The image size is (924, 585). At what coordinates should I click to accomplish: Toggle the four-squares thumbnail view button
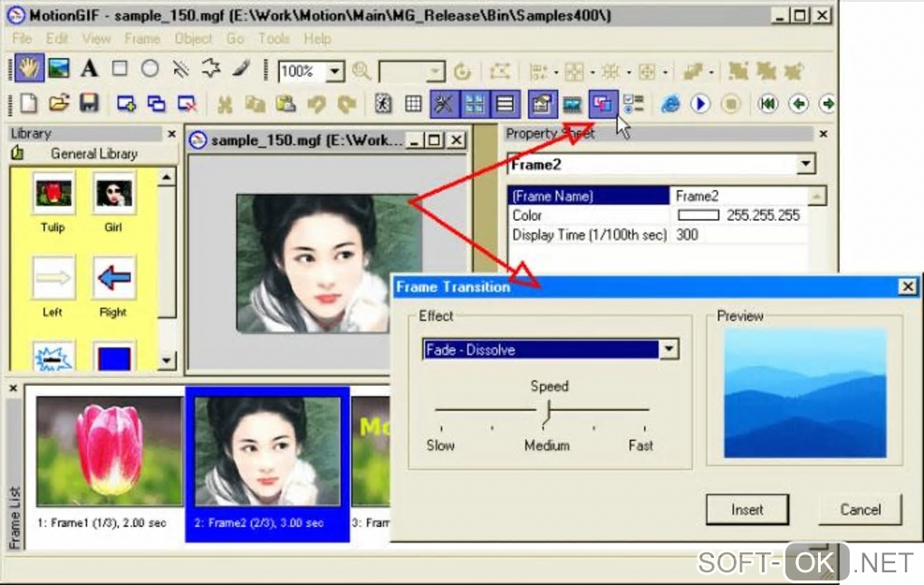click(475, 104)
